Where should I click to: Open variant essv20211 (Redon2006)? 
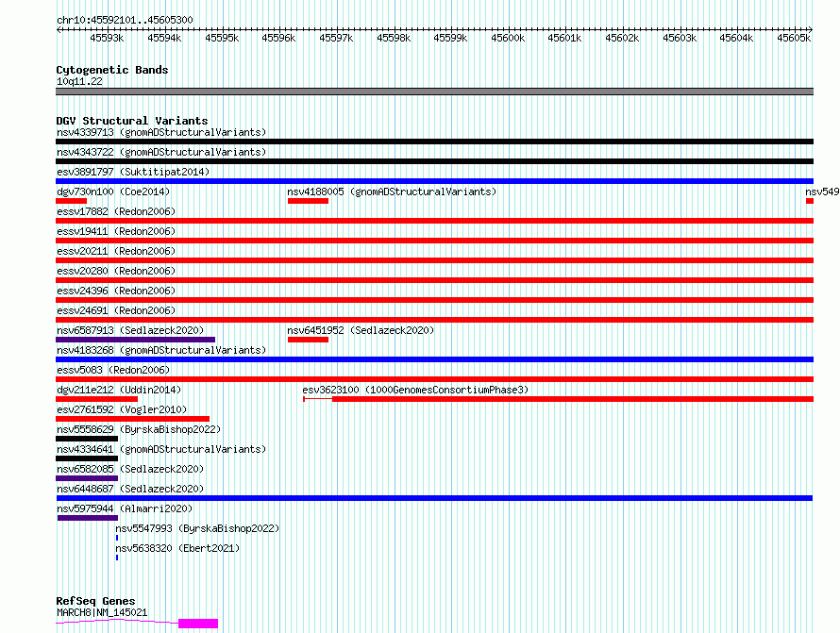click(116, 251)
